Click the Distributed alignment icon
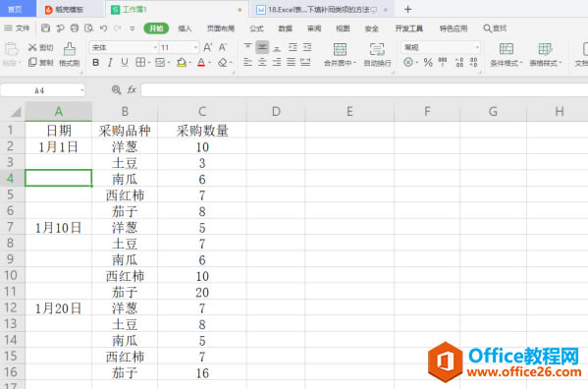Screen dimensions: 588x389 click(x=305, y=62)
